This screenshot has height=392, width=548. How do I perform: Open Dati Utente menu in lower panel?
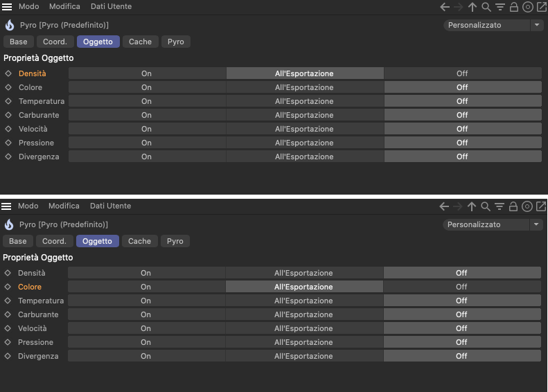[110, 206]
